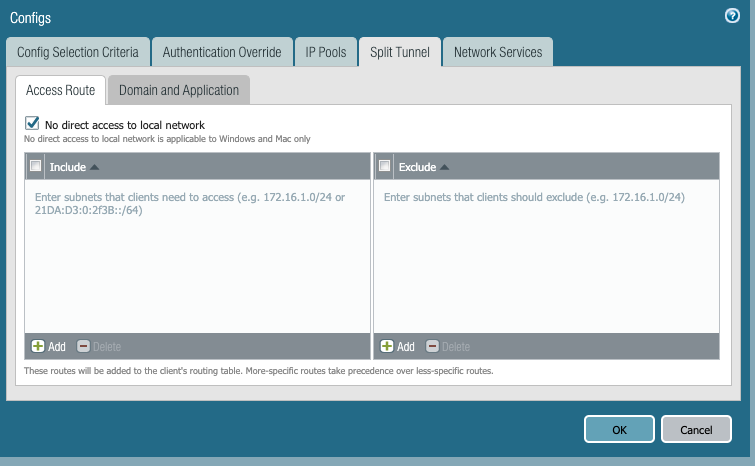The image size is (755, 466).
Task: Click the Delete minus icon under Include
Action: pos(83,346)
